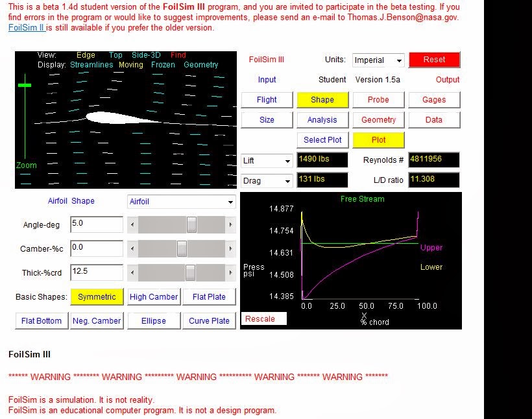
Task: Click the Thick-%crd input field
Action: (x=96, y=272)
